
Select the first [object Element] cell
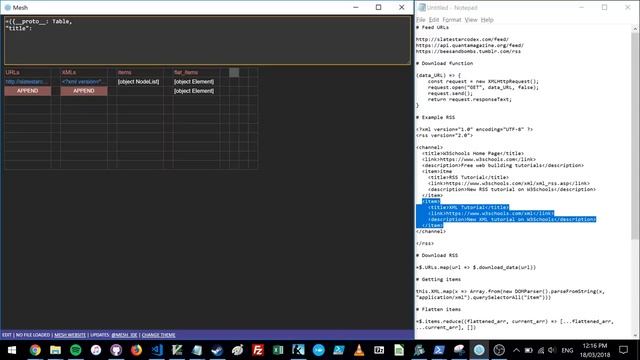pyautogui.click(x=196, y=82)
